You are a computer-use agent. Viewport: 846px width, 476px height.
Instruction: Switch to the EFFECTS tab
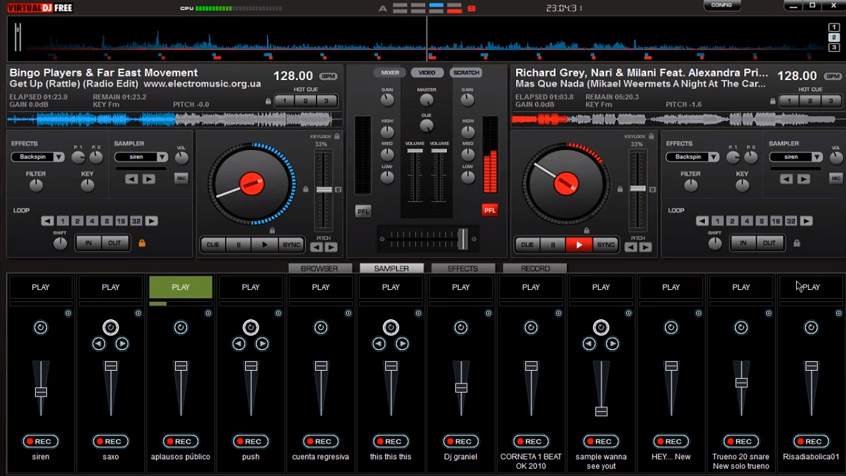pyautogui.click(x=463, y=268)
